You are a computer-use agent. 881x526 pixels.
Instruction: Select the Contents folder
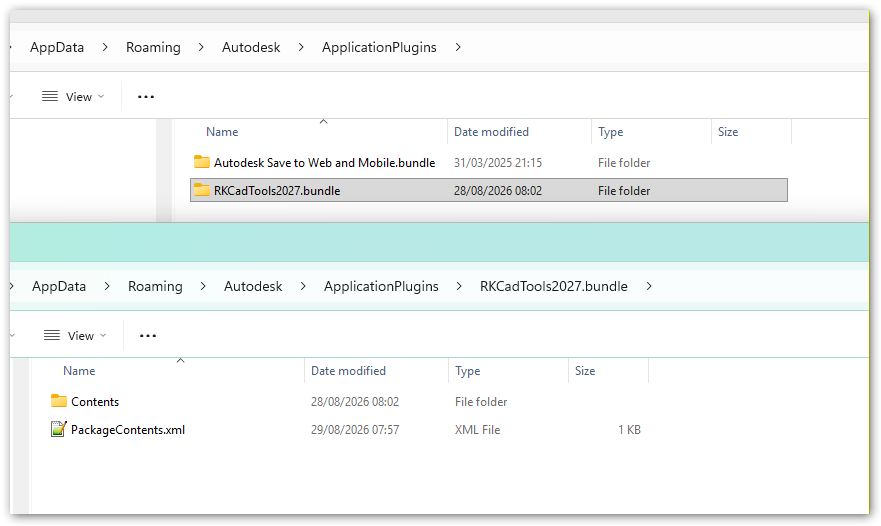click(x=95, y=402)
